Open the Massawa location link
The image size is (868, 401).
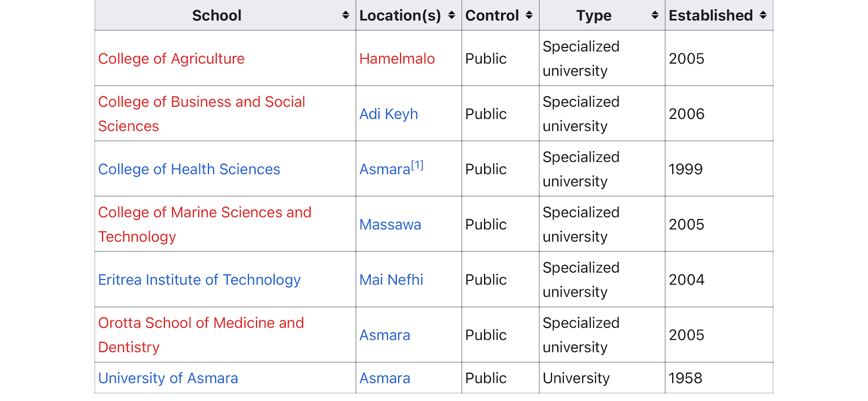pyautogui.click(x=390, y=224)
